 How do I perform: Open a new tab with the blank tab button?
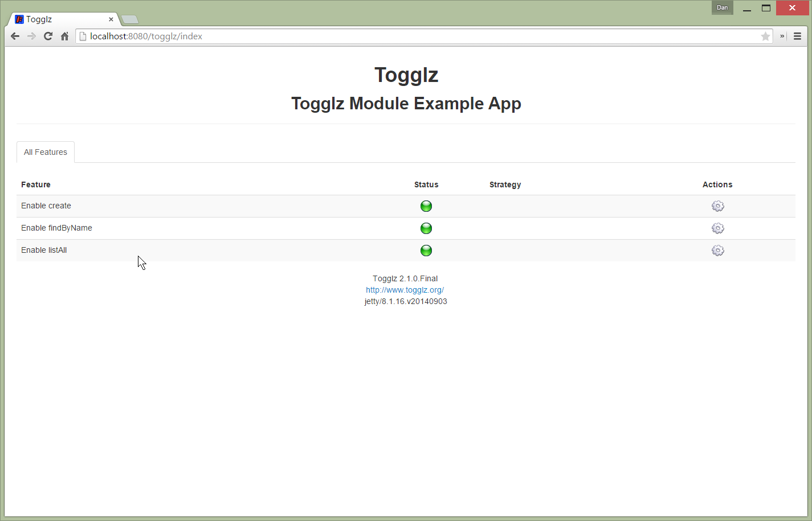click(x=130, y=20)
